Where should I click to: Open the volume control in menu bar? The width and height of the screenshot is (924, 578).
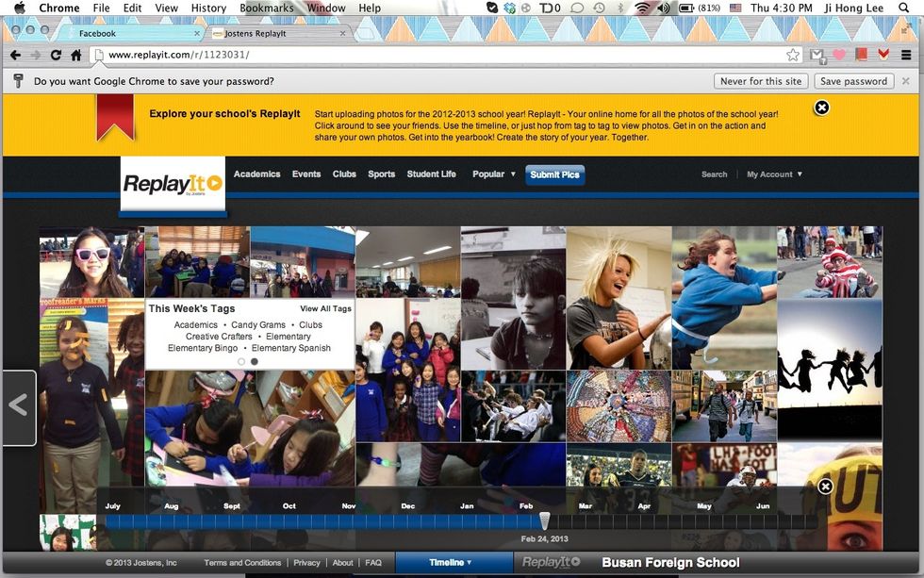coord(664,8)
